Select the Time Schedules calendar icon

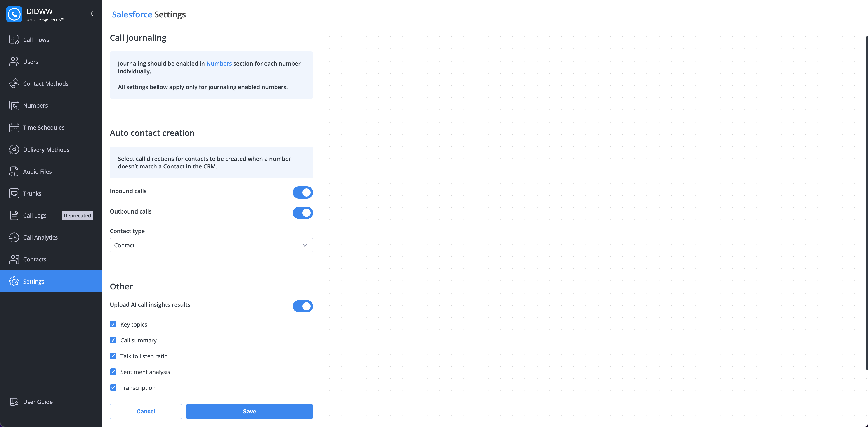click(x=14, y=127)
